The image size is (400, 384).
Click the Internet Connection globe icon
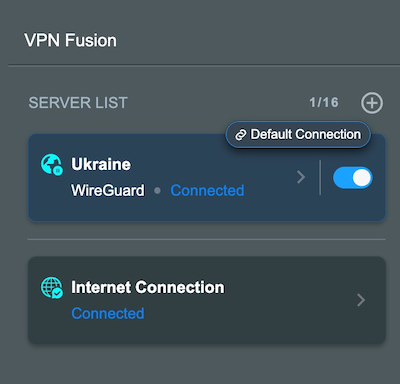[x=52, y=288]
